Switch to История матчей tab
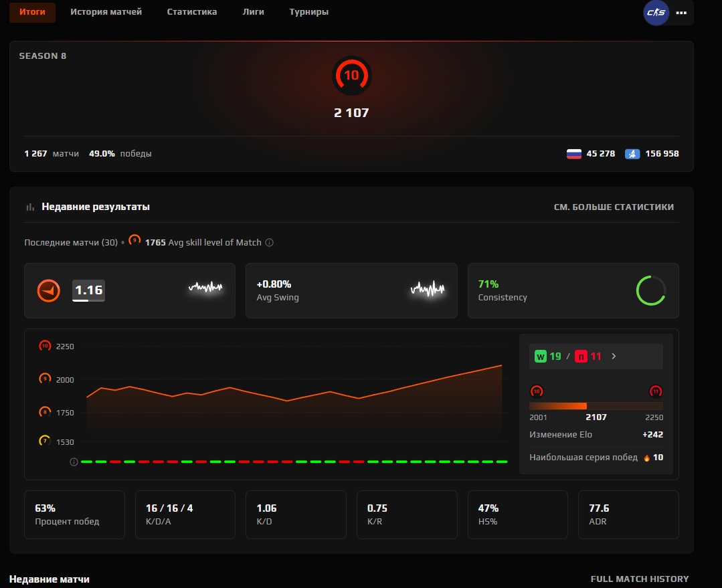722x588 pixels. tap(106, 12)
